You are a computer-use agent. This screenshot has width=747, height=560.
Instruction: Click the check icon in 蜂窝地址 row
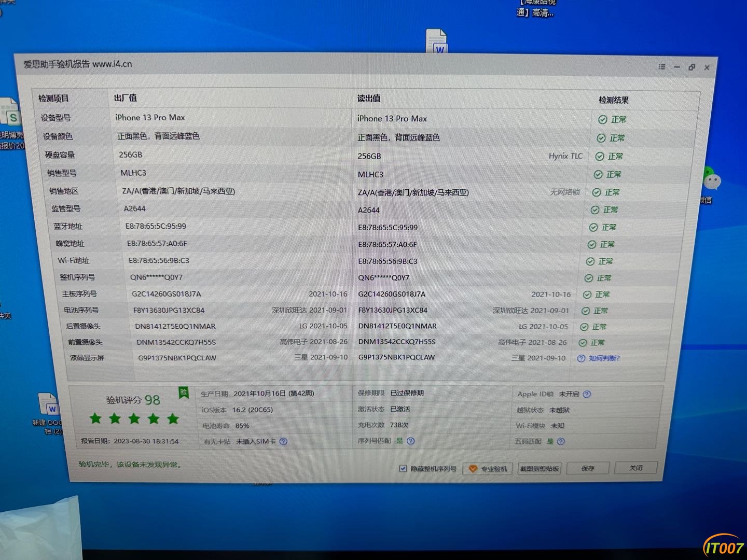(x=591, y=245)
